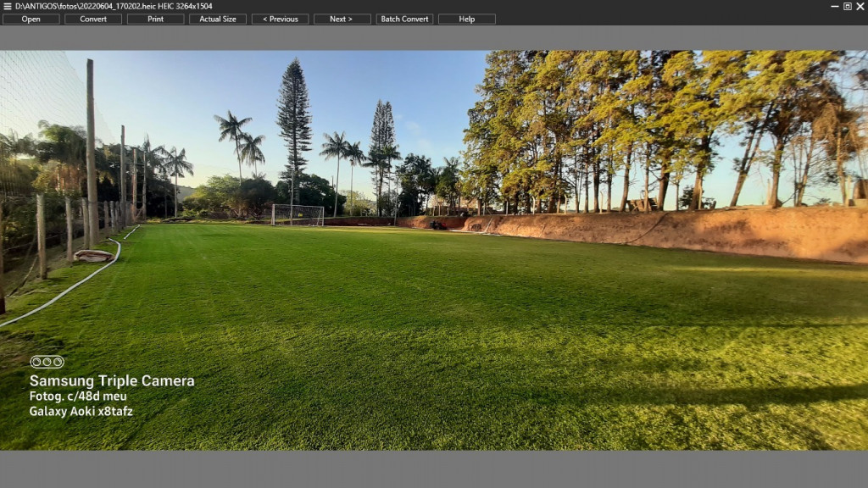Click the "Samsung Triple Camera" watermark text

click(x=112, y=381)
